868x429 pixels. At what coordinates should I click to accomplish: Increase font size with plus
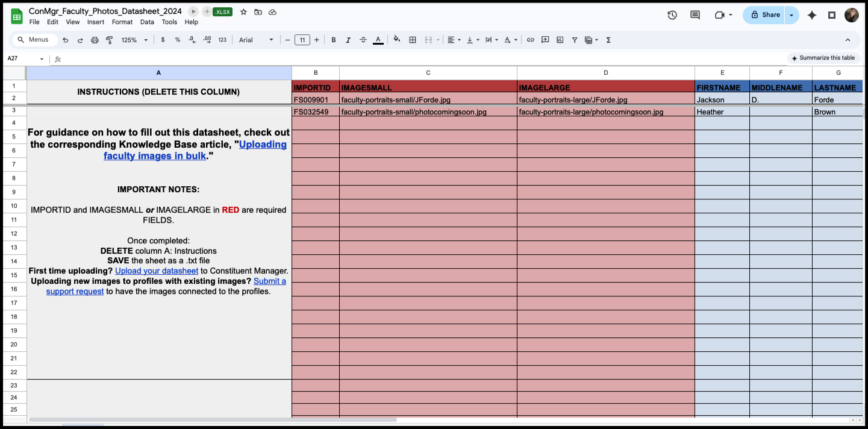click(x=317, y=40)
